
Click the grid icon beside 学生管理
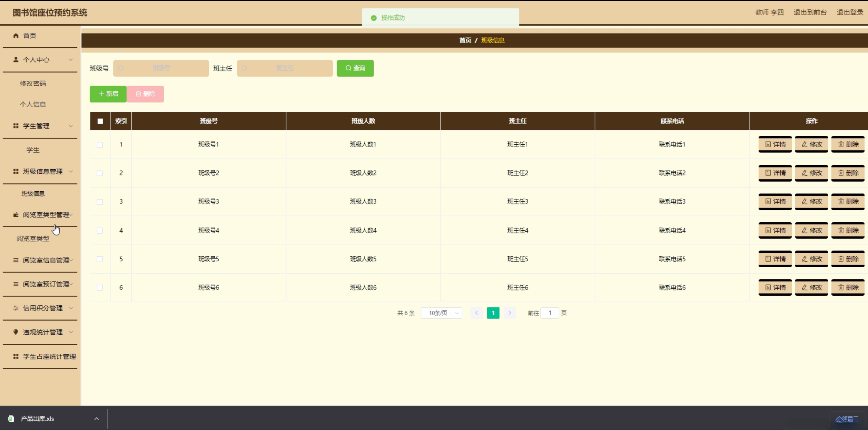(x=16, y=126)
